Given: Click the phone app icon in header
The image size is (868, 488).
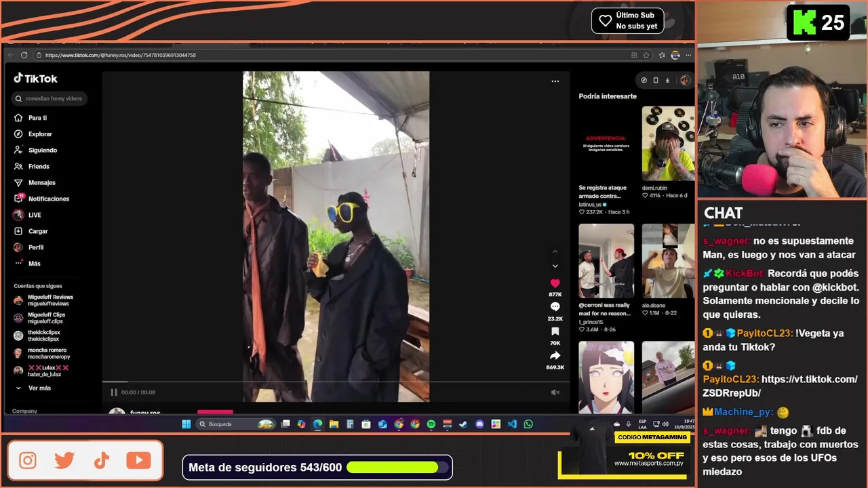Looking at the screenshot, I should (655, 80).
